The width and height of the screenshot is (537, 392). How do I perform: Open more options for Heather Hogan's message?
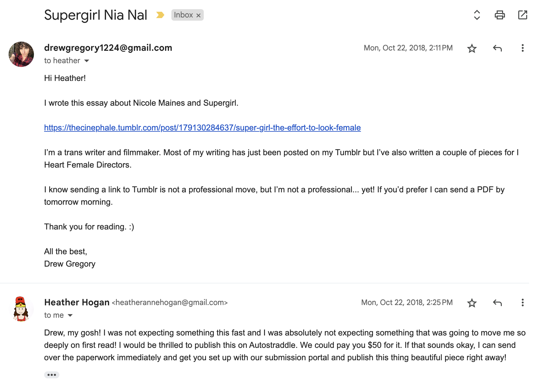pos(522,302)
